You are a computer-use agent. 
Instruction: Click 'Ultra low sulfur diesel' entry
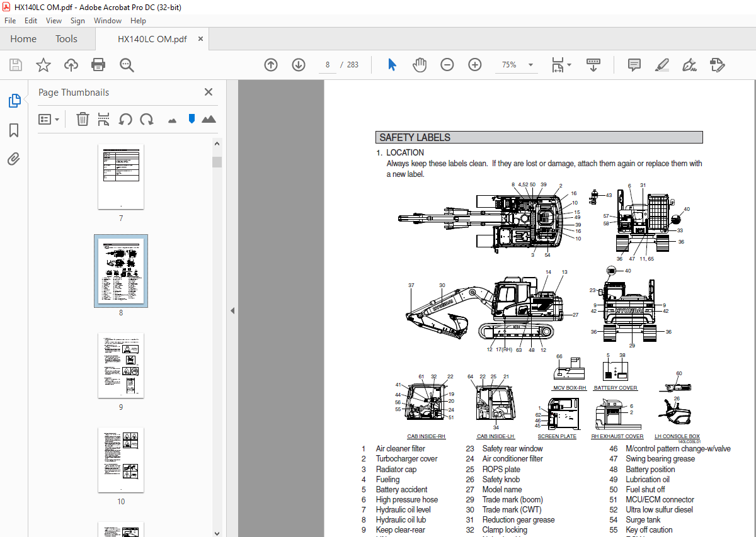659,510
